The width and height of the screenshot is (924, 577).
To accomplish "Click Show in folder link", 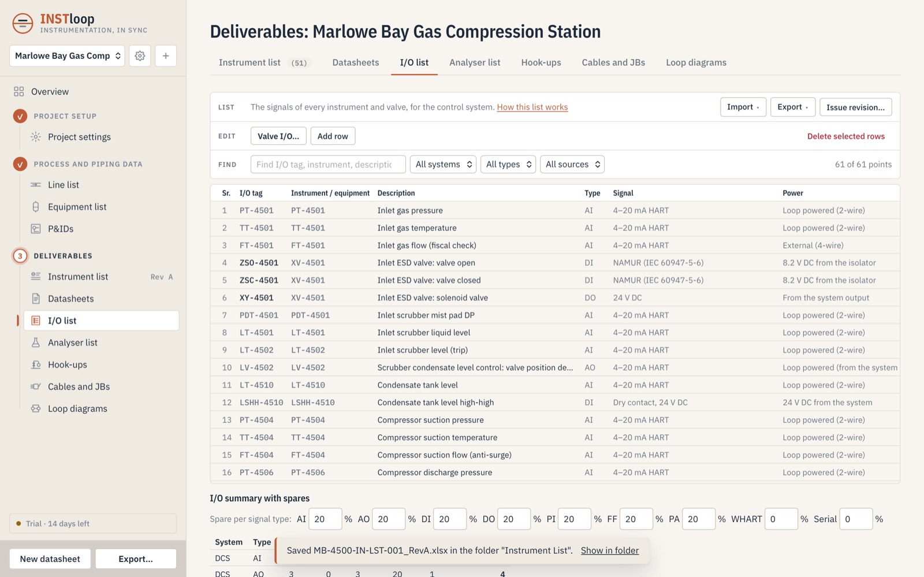I will pyautogui.click(x=610, y=550).
